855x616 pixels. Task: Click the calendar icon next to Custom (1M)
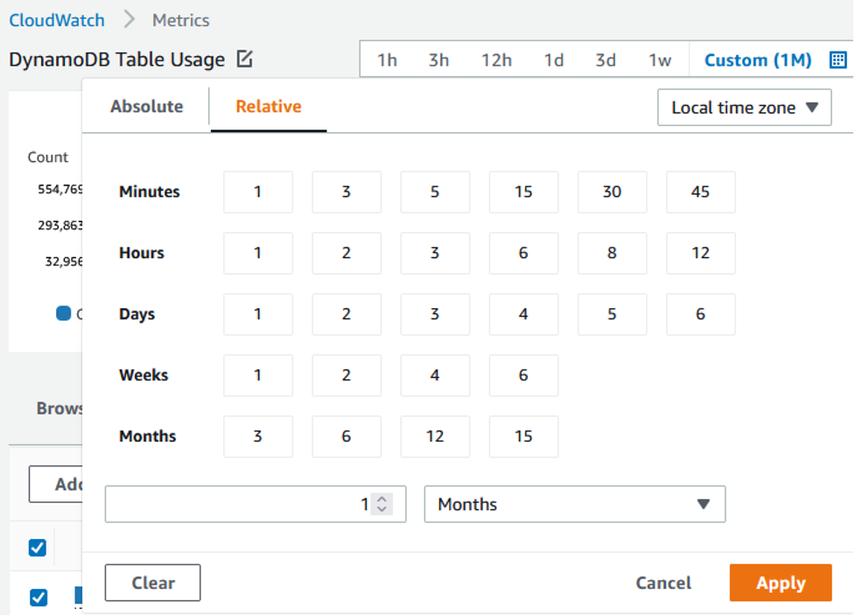838,59
